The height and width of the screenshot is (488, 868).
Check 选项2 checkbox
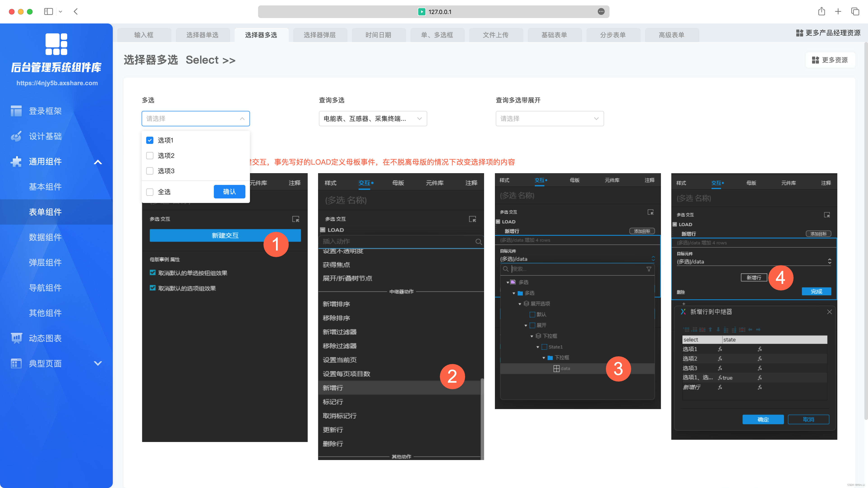tap(150, 156)
